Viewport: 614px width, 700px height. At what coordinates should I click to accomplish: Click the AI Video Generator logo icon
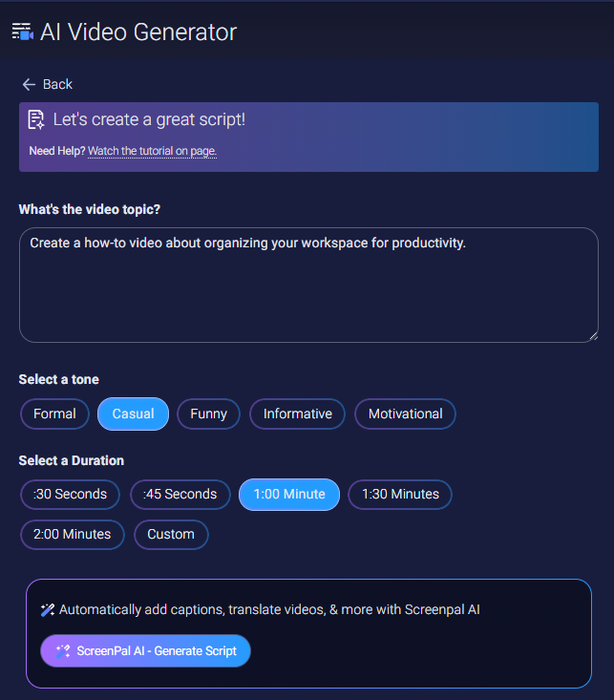pyautogui.click(x=22, y=32)
